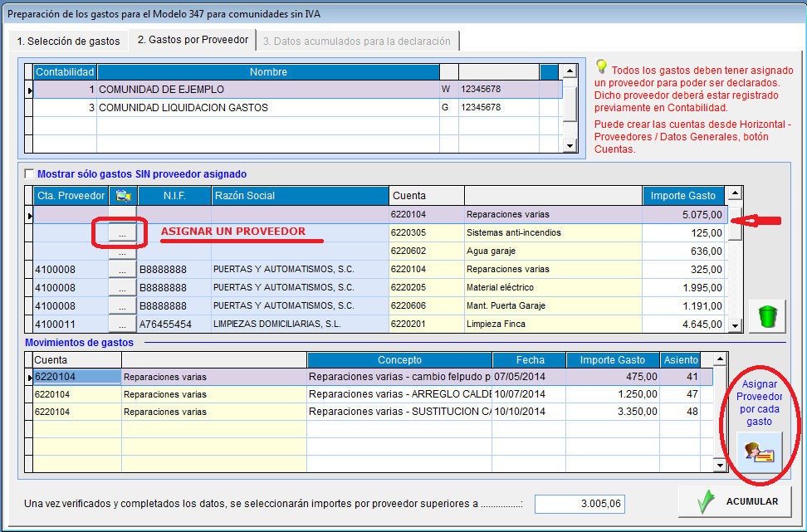The image size is (807, 532).
Task: Open provider picker for Limpieza Finca row
Action: 122,325
